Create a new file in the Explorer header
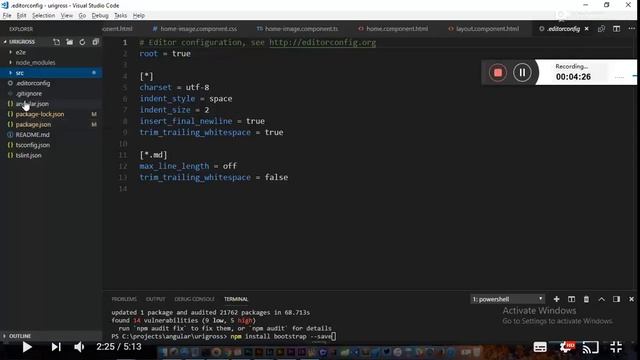Image resolution: width=640 pixels, height=360 pixels. [56, 42]
